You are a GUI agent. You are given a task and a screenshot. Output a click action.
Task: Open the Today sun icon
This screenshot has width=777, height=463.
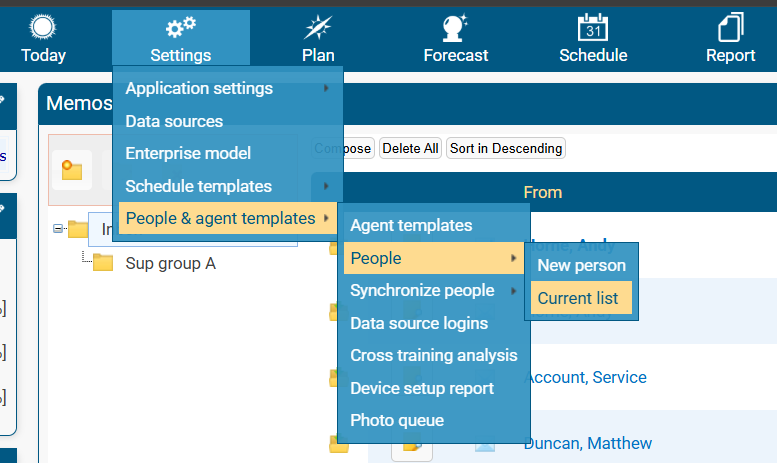coord(43,27)
